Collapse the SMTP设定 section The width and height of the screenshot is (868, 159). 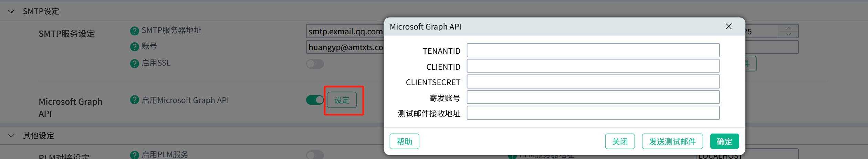tap(11, 11)
